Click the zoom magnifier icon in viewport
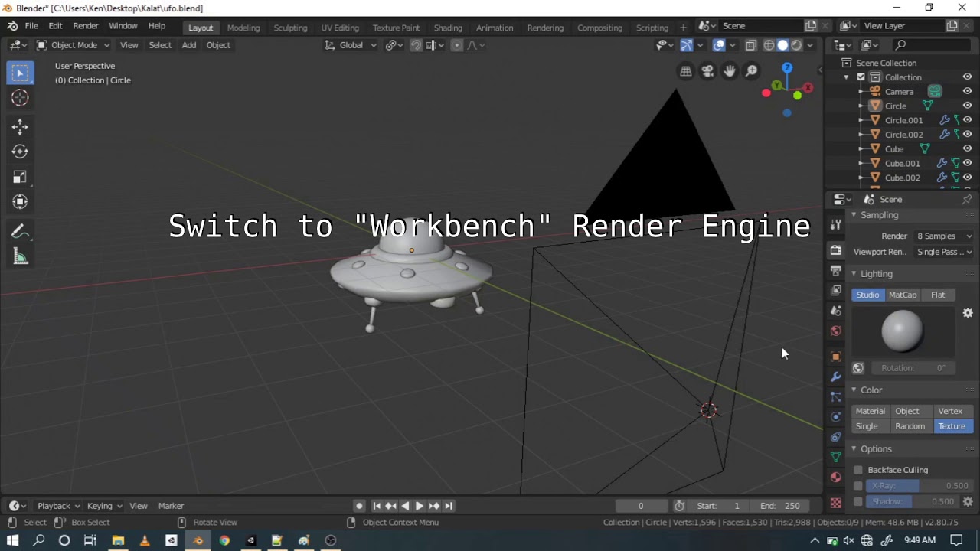Screen dimensions: 980x551 coord(752,71)
